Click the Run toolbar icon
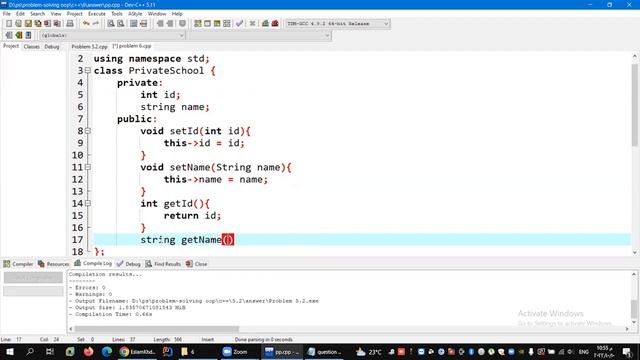The image size is (640, 360). [207, 24]
